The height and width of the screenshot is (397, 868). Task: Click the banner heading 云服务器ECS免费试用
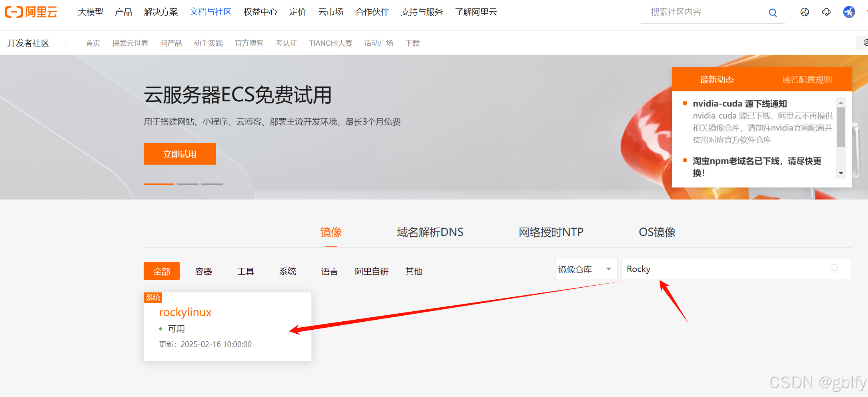[238, 95]
